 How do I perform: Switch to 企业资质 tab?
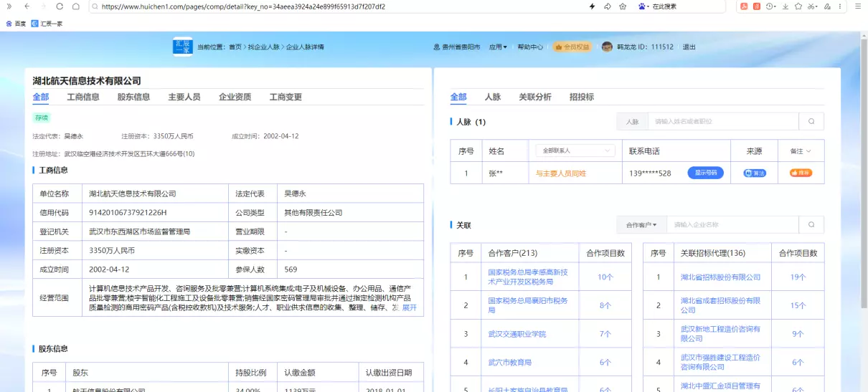tap(235, 97)
